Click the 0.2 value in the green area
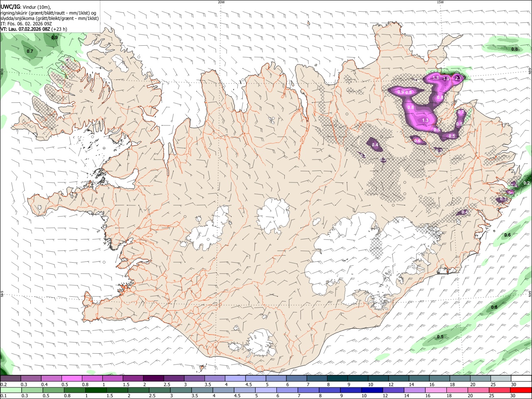 coord(526,183)
